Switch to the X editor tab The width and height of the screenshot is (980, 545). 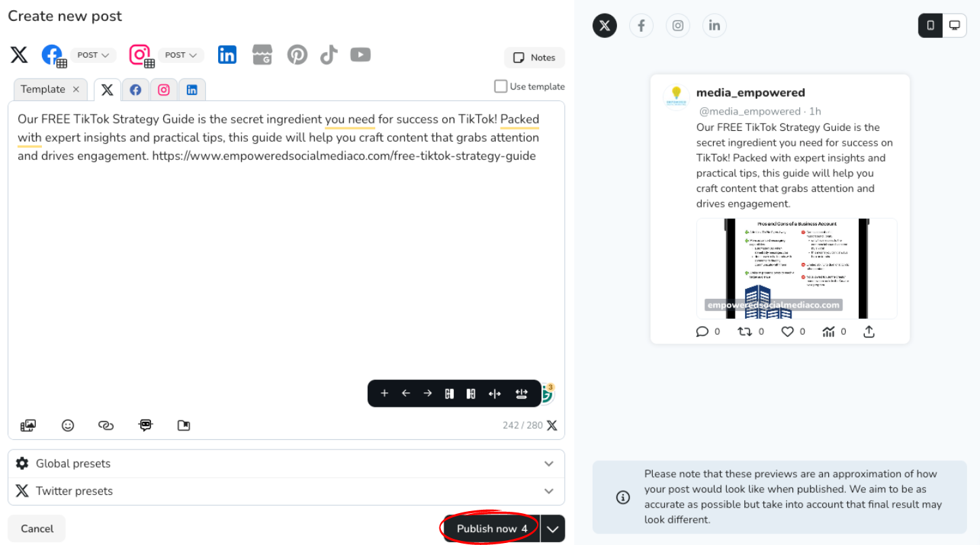click(107, 89)
